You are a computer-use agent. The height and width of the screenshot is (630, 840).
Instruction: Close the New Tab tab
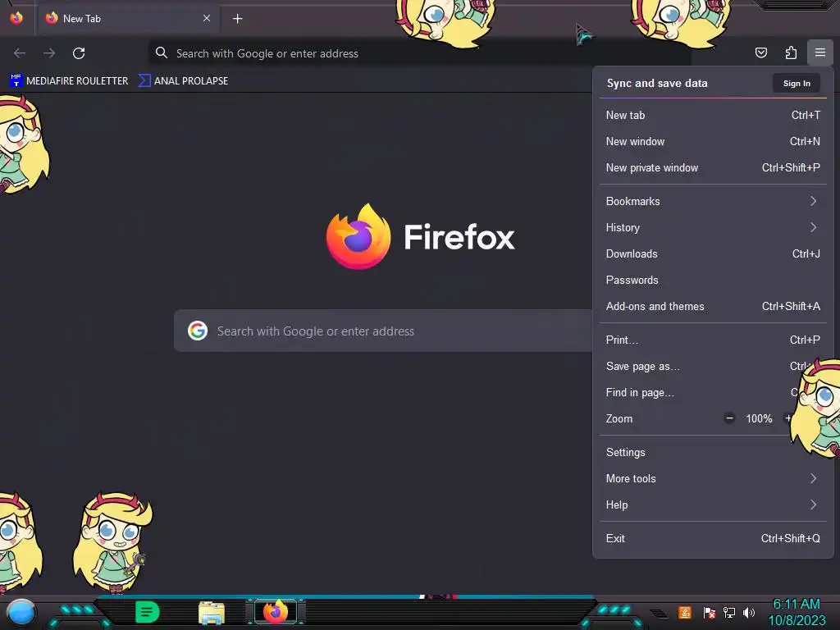(207, 18)
